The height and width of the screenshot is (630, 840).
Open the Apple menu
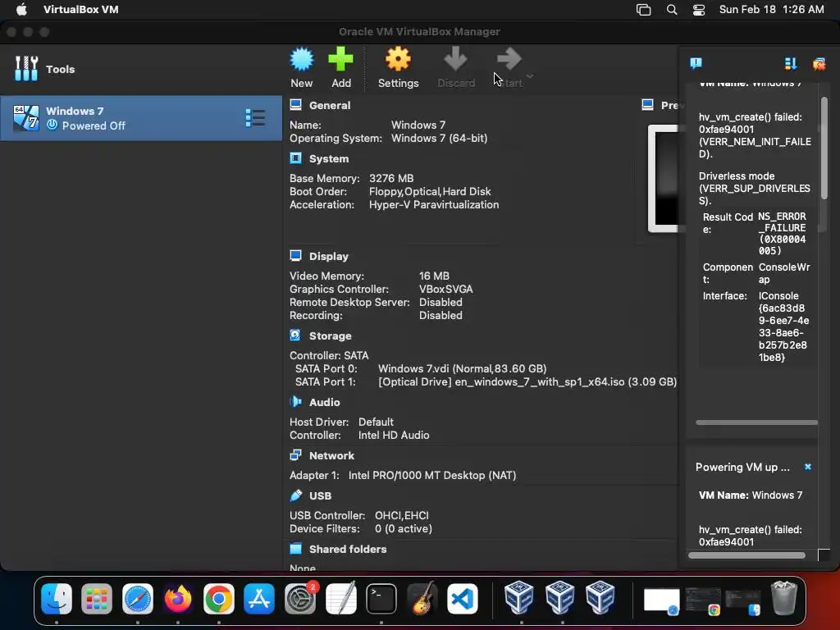point(22,9)
